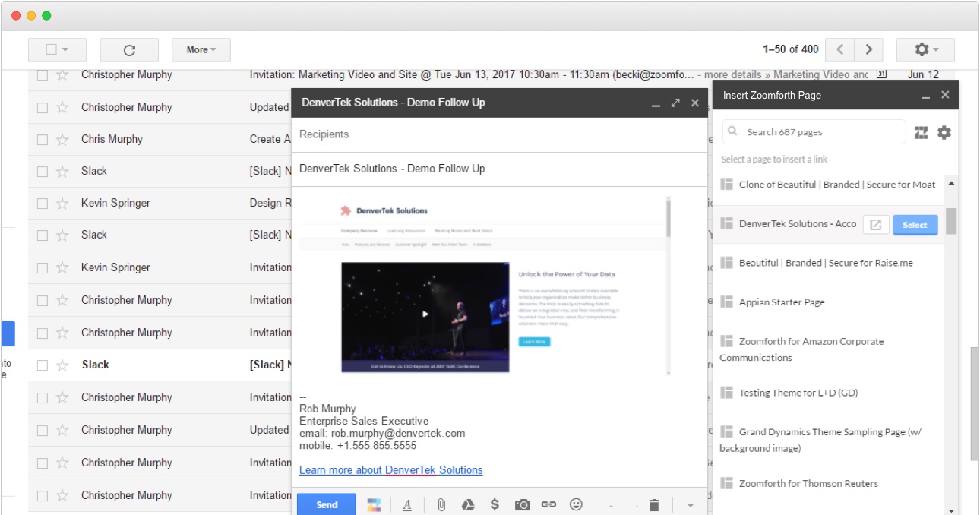The image size is (980, 515).
Task: Click the dollar sign send money icon
Action: (x=495, y=504)
